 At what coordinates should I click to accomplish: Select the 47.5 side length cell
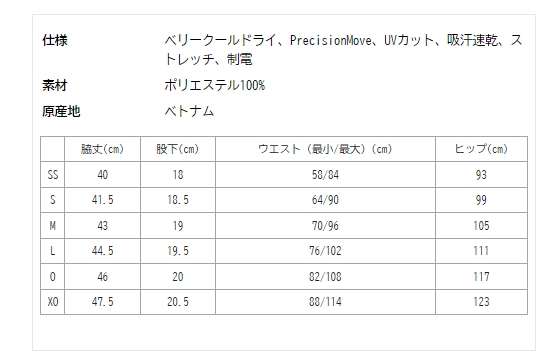102,302
